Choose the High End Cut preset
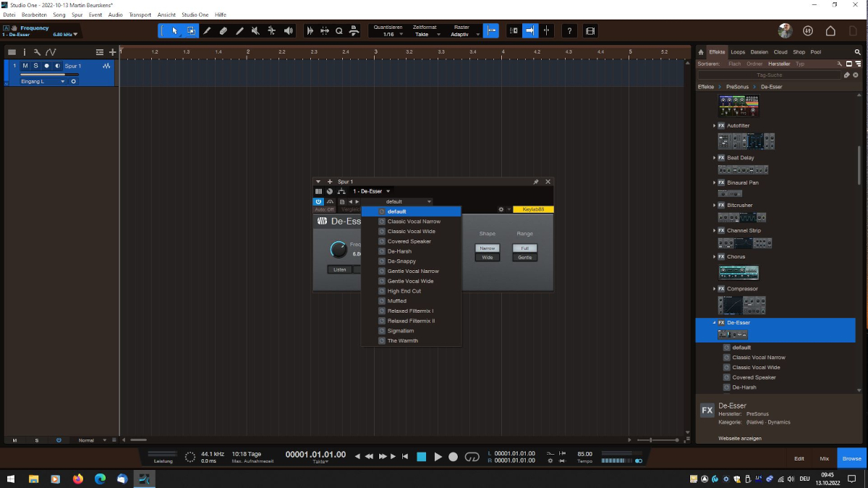The width and height of the screenshot is (868, 488). [x=411, y=291]
